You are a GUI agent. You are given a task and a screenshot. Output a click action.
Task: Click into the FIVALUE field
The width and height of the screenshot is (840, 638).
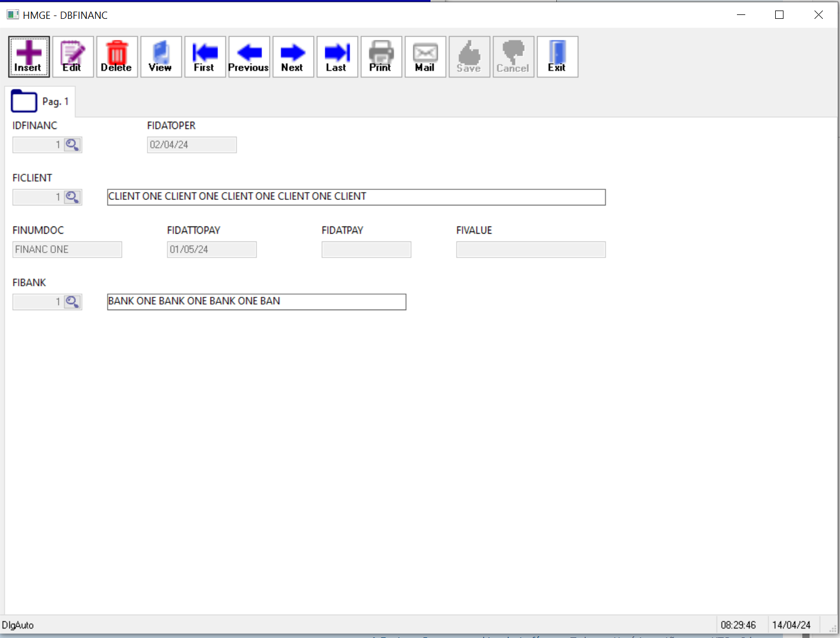[x=530, y=250]
